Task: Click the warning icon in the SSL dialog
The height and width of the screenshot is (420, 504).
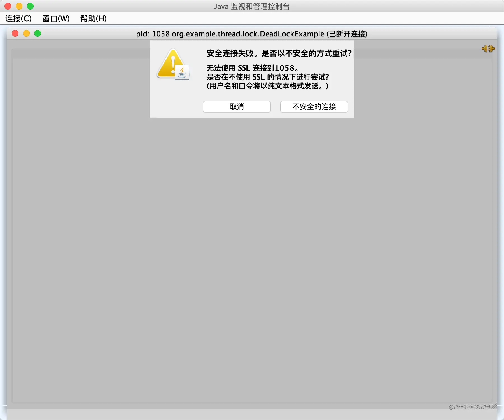Action: [x=173, y=64]
